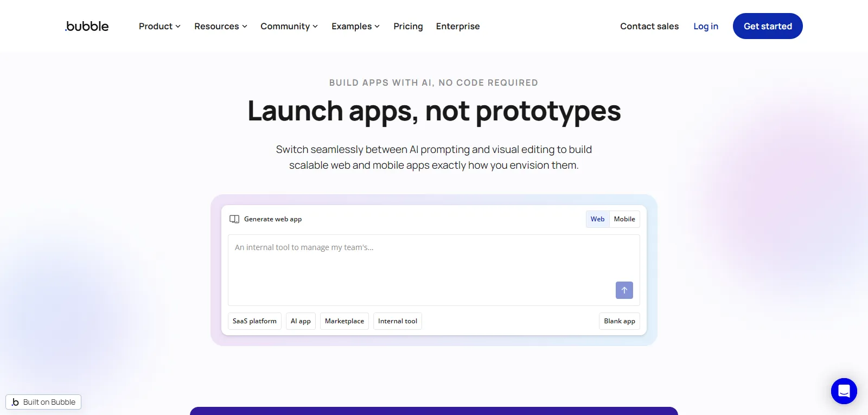Choose the AI app suggestion chip
This screenshot has height=415, width=868.
coord(301,321)
